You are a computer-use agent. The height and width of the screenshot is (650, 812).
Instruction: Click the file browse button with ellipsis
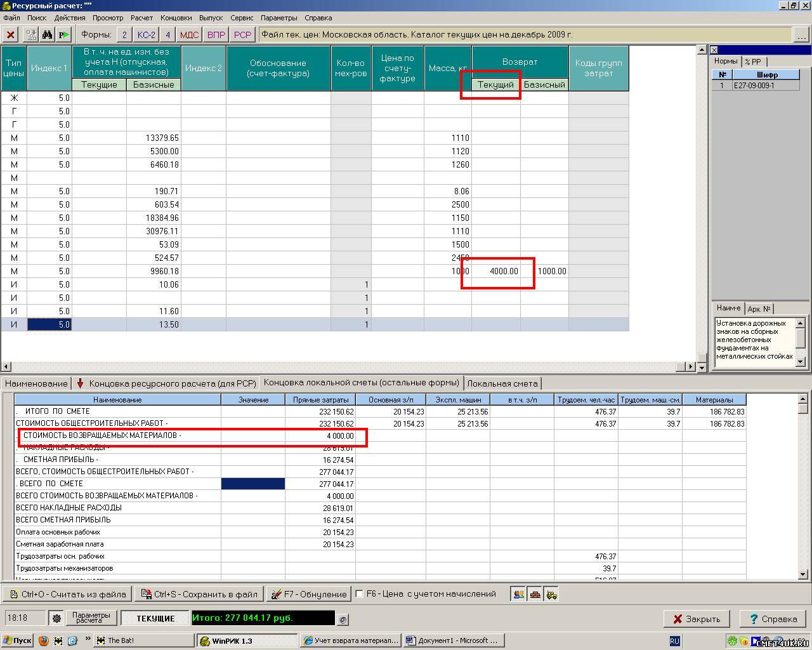point(802,35)
